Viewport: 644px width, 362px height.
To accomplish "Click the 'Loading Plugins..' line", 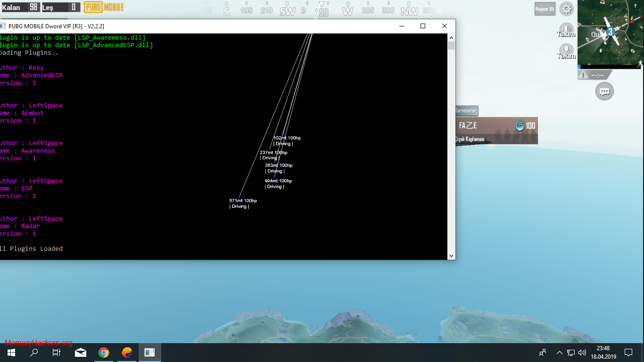I will (x=29, y=53).
